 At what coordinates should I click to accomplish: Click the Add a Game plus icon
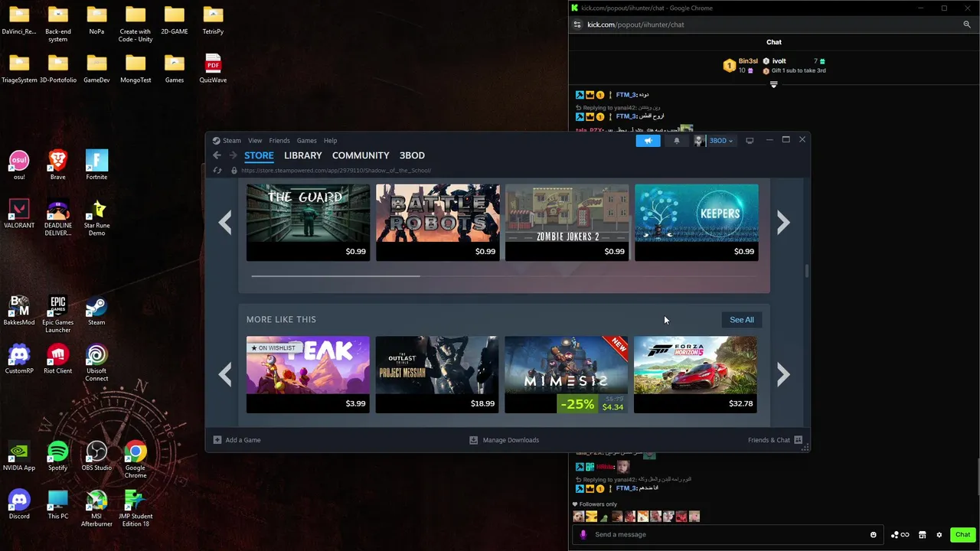[x=217, y=440]
